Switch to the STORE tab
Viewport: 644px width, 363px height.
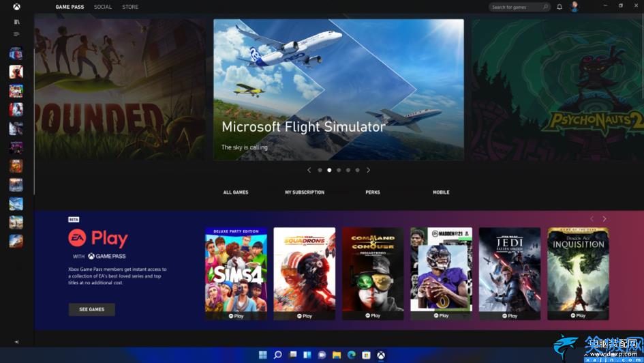130,7
